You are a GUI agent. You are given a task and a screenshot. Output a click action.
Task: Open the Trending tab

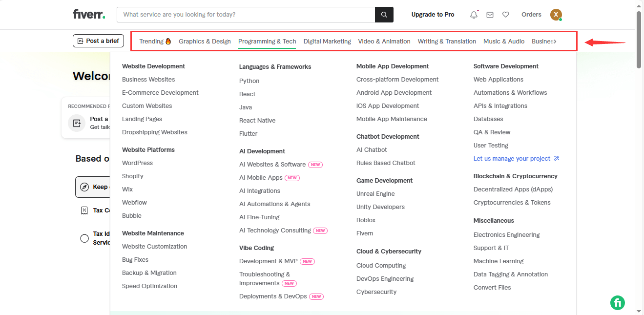pyautogui.click(x=155, y=42)
